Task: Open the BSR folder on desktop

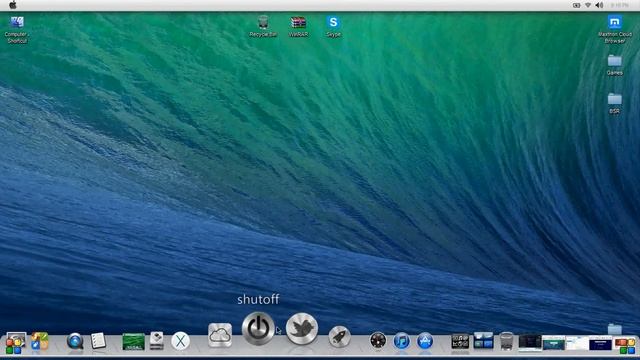Action: (x=615, y=103)
